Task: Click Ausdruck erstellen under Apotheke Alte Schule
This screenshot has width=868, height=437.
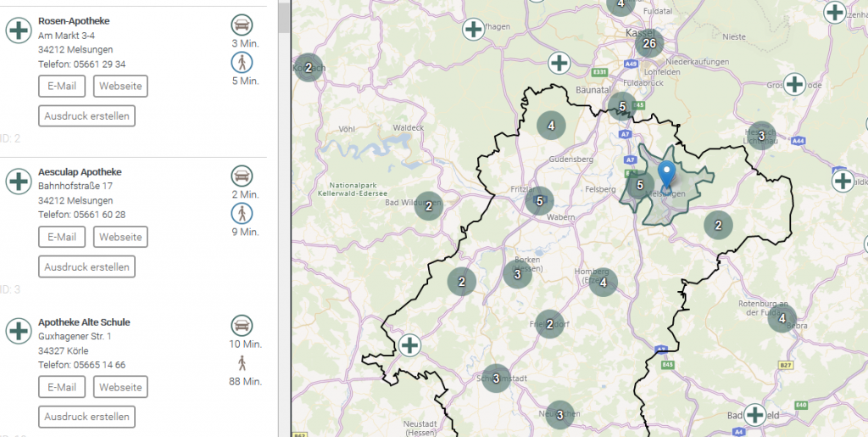Action: point(87,417)
